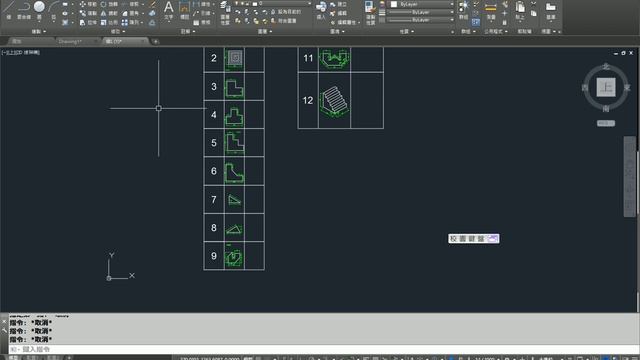The height and width of the screenshot is (360, 640).
Task: Click the Leader annotation tool
Action: (202, 13)
